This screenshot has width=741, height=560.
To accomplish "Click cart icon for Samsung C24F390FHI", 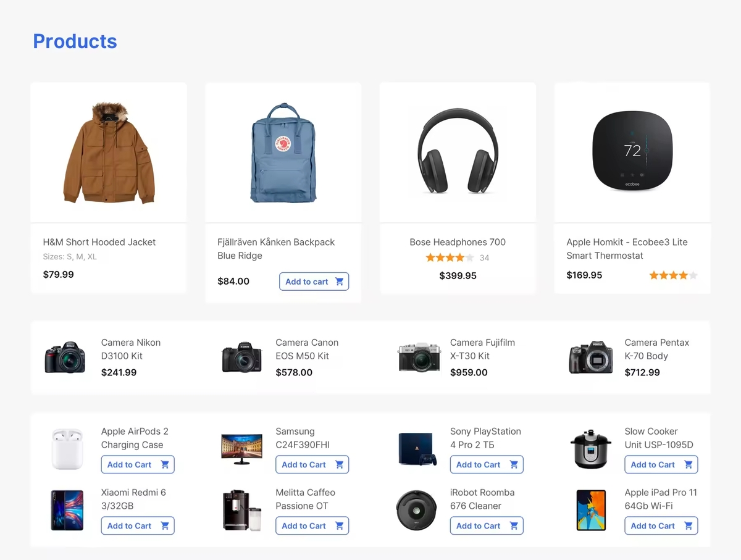I will 339,464.
